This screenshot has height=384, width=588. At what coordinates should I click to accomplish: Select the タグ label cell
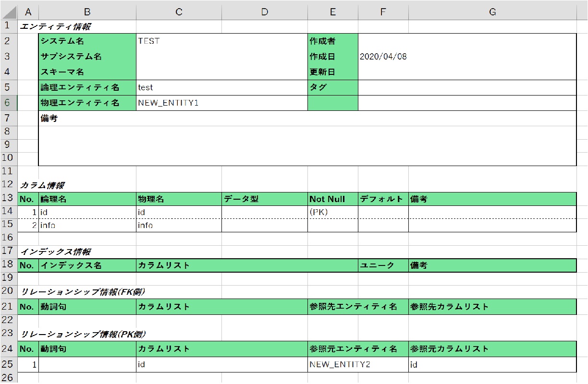click(332, 87)
